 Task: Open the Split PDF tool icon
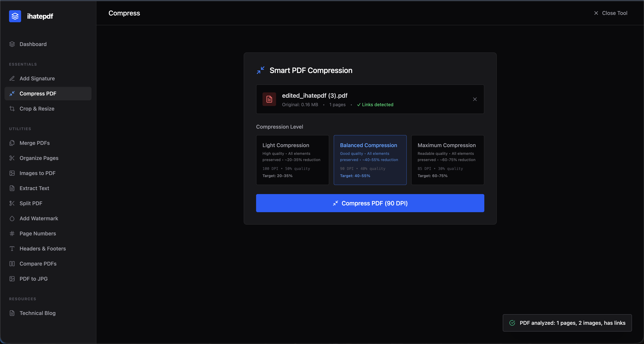click(12, 203)
